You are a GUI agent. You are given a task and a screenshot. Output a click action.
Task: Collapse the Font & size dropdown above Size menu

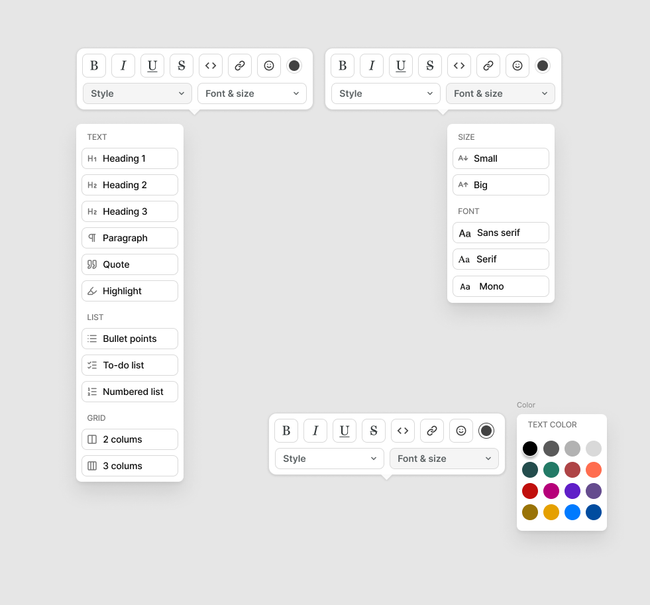[500, 94]
